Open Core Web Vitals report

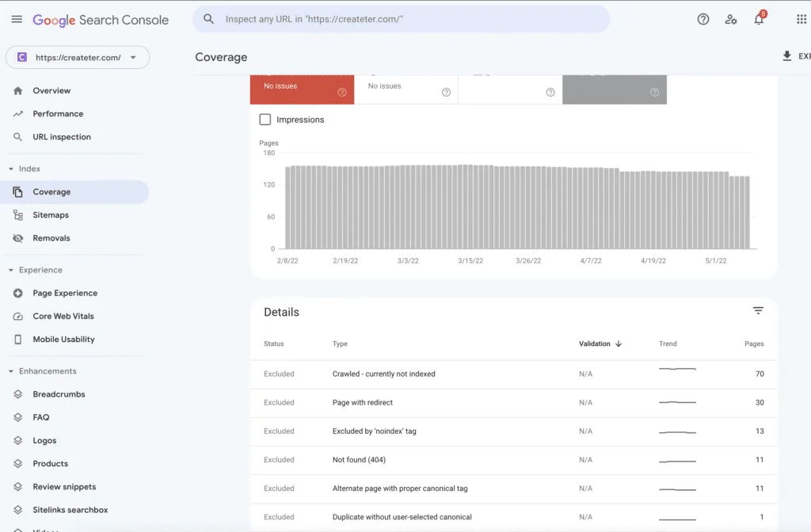click(x=63, y=316)
